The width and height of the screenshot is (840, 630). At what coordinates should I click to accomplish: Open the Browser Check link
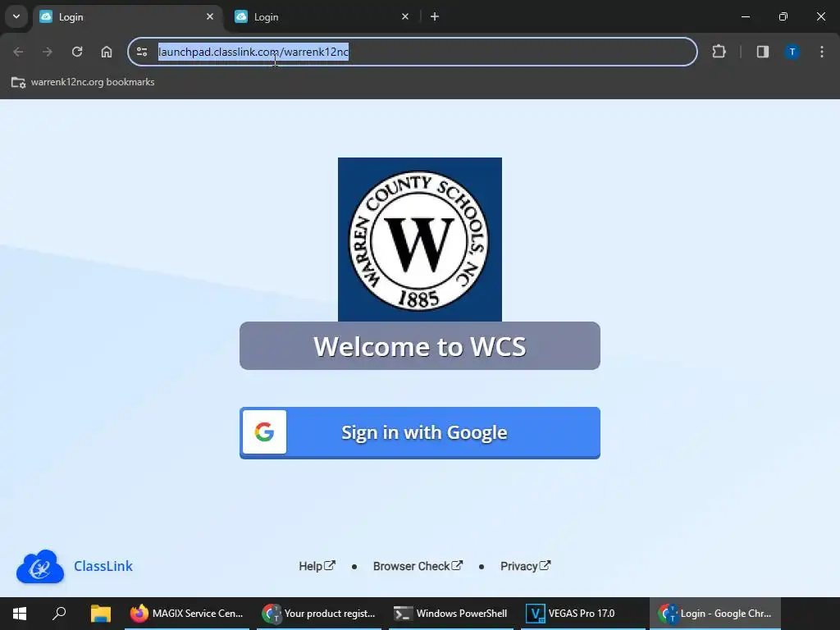click(x=418, y=566)
